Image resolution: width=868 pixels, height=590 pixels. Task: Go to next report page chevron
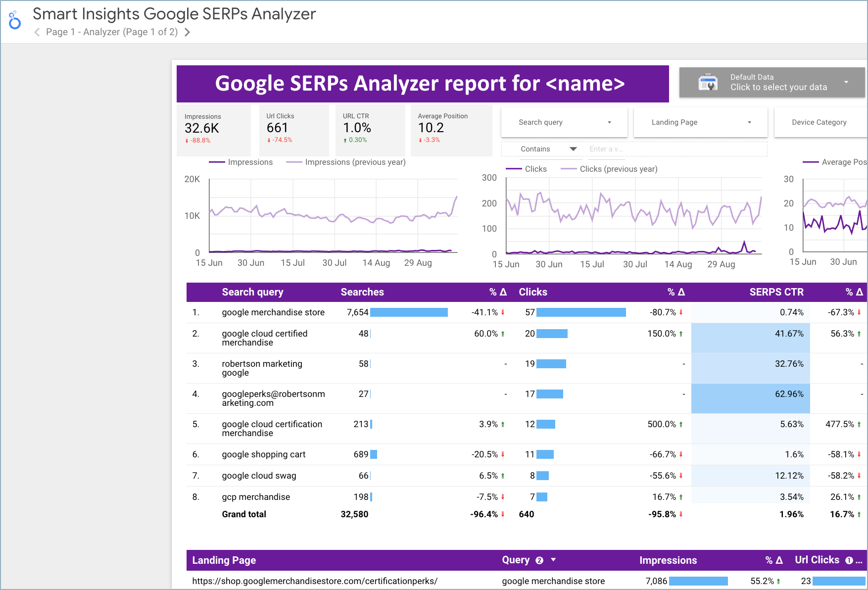(187, 32)
